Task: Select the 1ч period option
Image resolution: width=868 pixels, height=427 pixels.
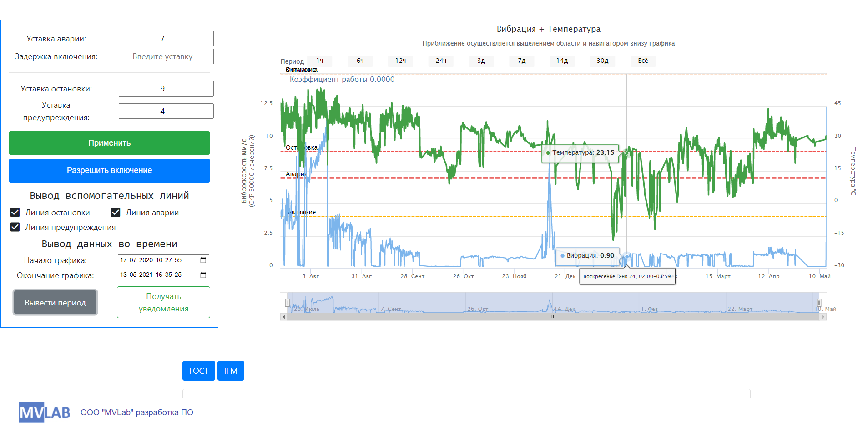Action: (x=320, y=61)
